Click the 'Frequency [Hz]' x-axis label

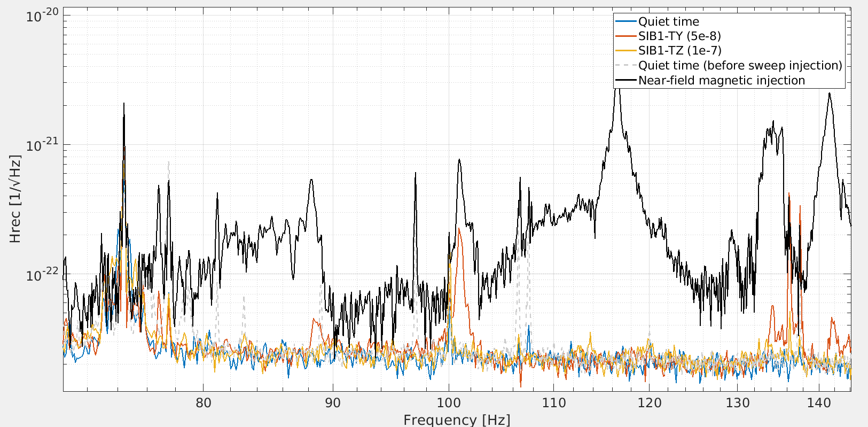(x=457, y=420)
